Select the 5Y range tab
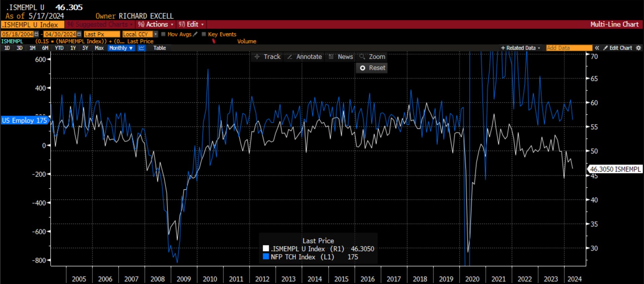644x284 pixels. click(x=85, y=48)
